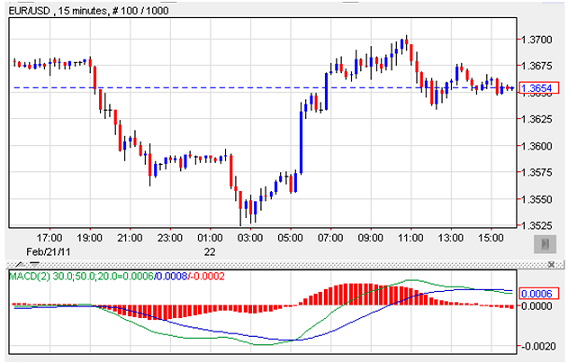The image size is (568, 364).
Task: Click the 21:00 time axis label
Action: pyautogui.click(x=130, y=238)
